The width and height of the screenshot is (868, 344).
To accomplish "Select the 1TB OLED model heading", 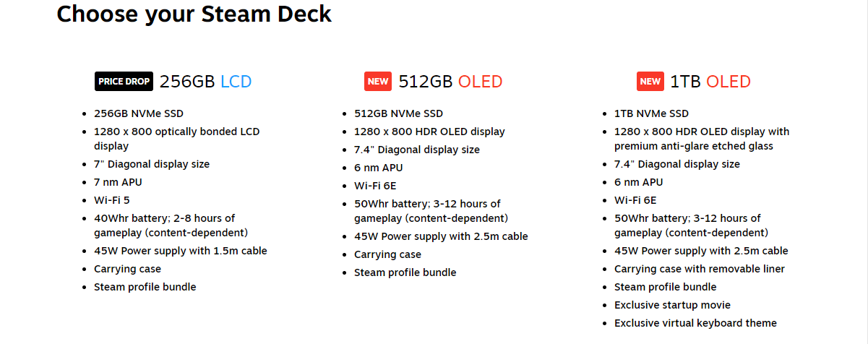I will tap(710, 82).
